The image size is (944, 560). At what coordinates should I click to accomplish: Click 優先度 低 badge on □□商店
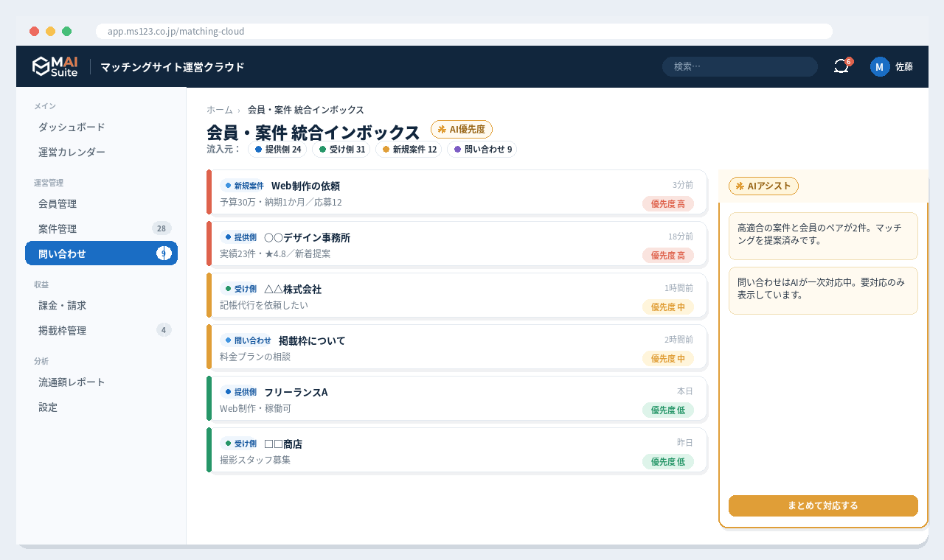(x=668, y=461)
